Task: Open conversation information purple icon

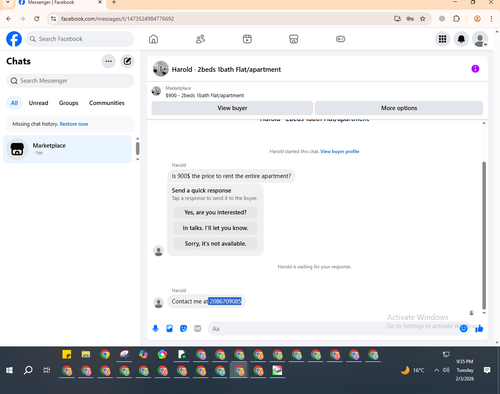Action: pos(475,69)
